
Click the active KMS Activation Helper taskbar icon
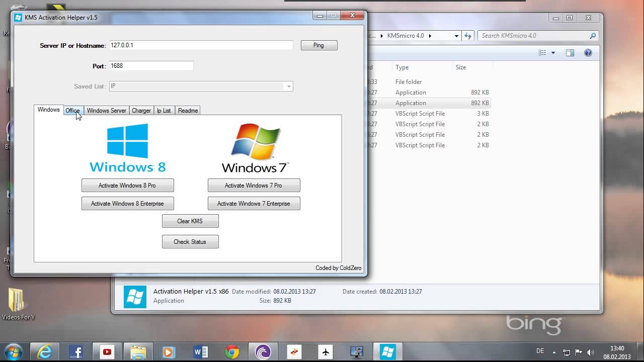tap(388, 352)
